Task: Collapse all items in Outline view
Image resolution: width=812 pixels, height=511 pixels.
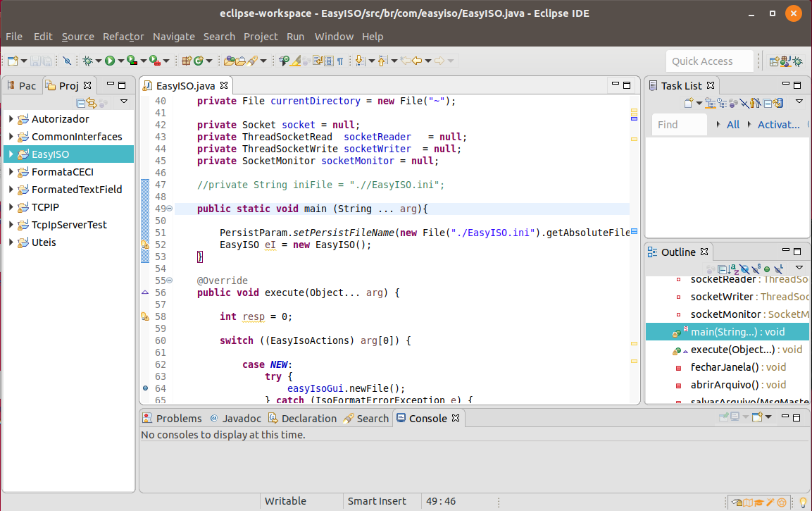Action: [x=723, y=269]
